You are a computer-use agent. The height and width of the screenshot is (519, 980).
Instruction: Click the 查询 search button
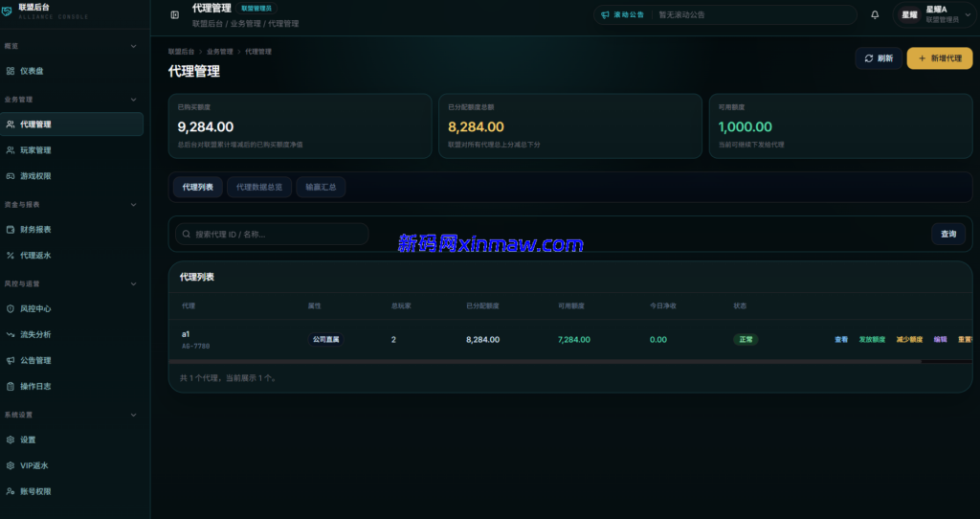948,234
